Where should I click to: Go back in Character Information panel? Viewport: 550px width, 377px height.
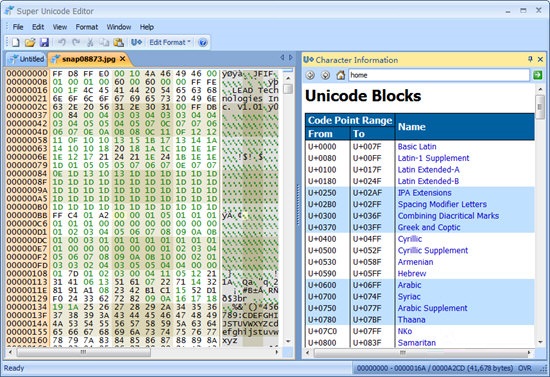tap(310, 75)
